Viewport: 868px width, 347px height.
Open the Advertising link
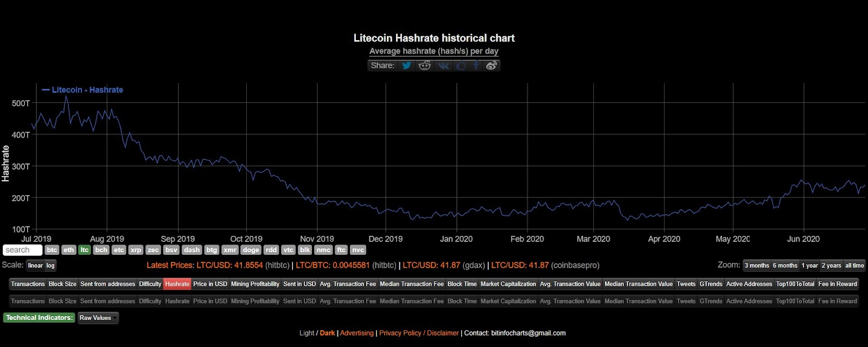pyautogui.click(x=357, y=333)
